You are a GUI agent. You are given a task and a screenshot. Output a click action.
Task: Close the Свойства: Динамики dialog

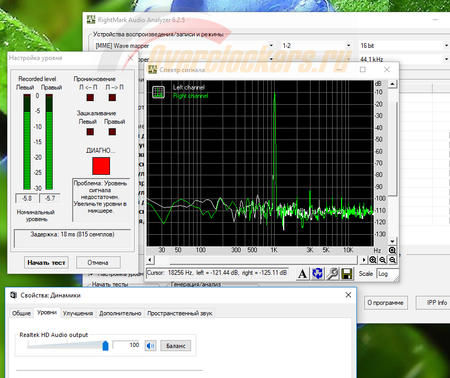pos(348,295)
